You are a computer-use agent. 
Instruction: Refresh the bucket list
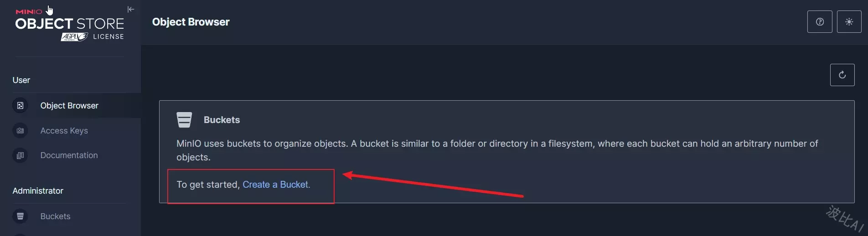[842, 75]
